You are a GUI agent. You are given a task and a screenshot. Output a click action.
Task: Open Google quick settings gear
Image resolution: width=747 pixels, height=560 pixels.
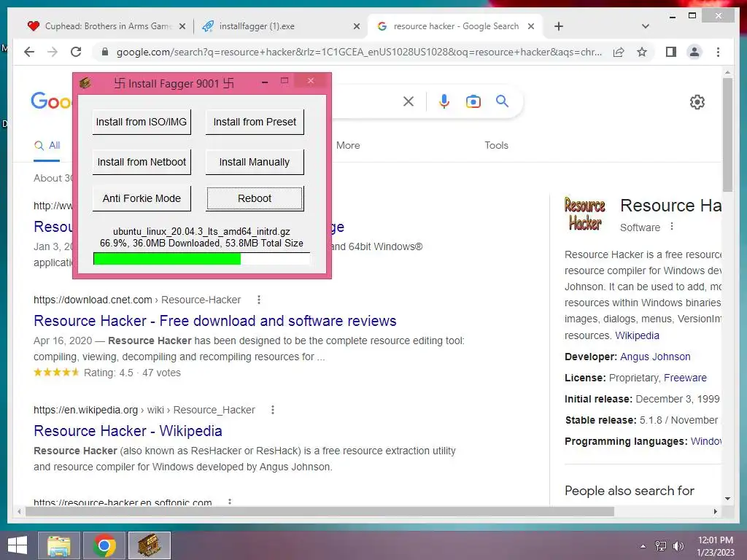click(x=697, y=101)
